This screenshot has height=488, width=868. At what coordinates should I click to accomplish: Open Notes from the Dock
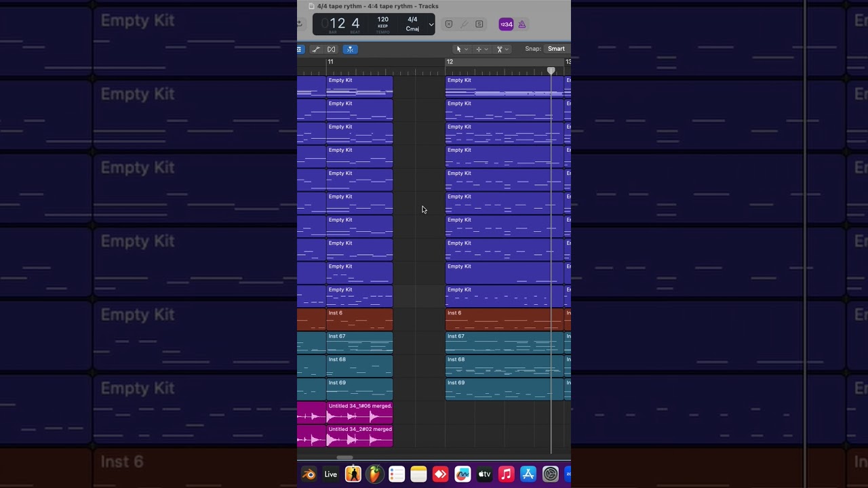(x=418, y=474)
